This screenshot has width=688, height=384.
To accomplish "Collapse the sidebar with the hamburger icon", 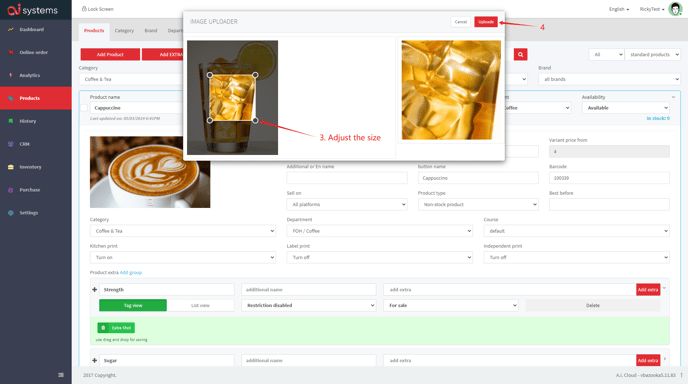I will (61, 375).
